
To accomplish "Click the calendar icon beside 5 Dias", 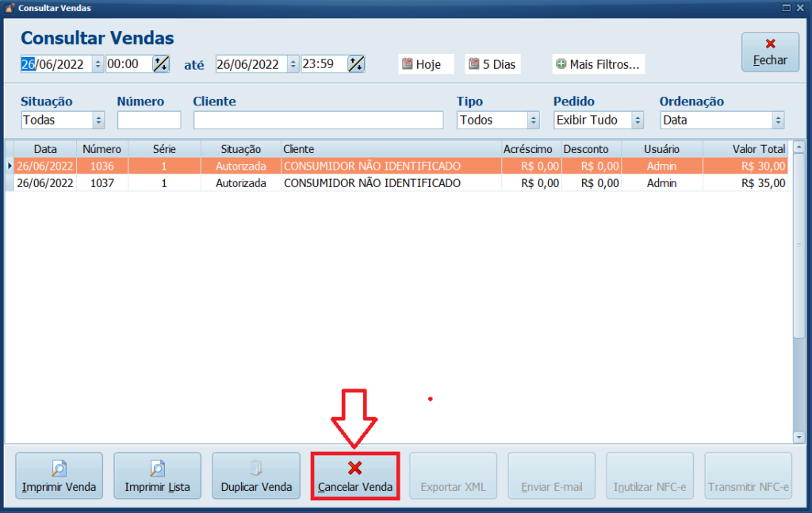I will pyautogui.click(x=473, y=63).
